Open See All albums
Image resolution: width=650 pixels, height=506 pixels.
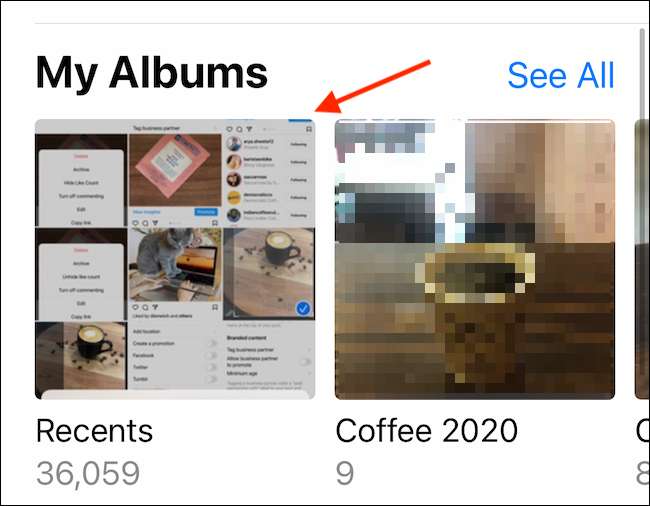pos(561,75)
